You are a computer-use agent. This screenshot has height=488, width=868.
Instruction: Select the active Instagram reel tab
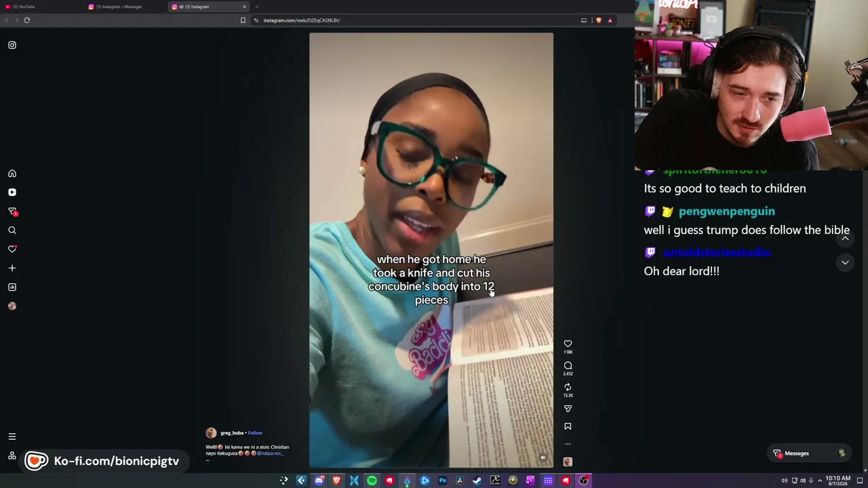coord(209,7)
